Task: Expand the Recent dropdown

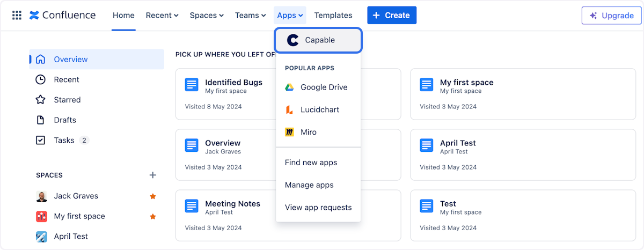Action: (x=162, y=16)
